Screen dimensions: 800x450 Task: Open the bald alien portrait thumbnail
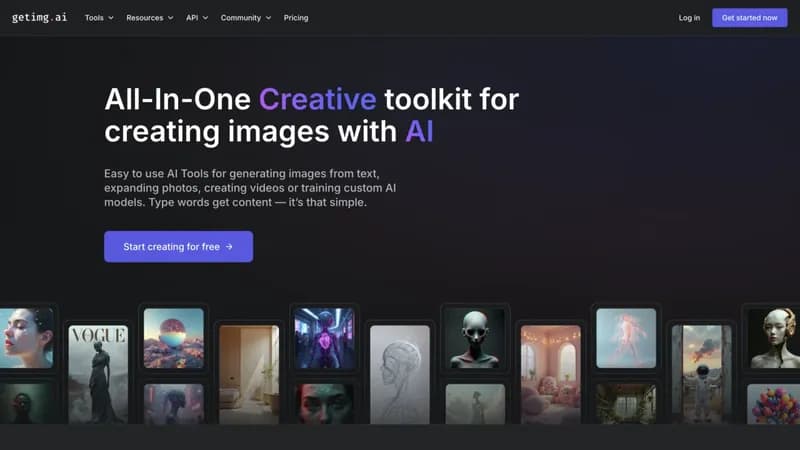[x=475, y=338]
